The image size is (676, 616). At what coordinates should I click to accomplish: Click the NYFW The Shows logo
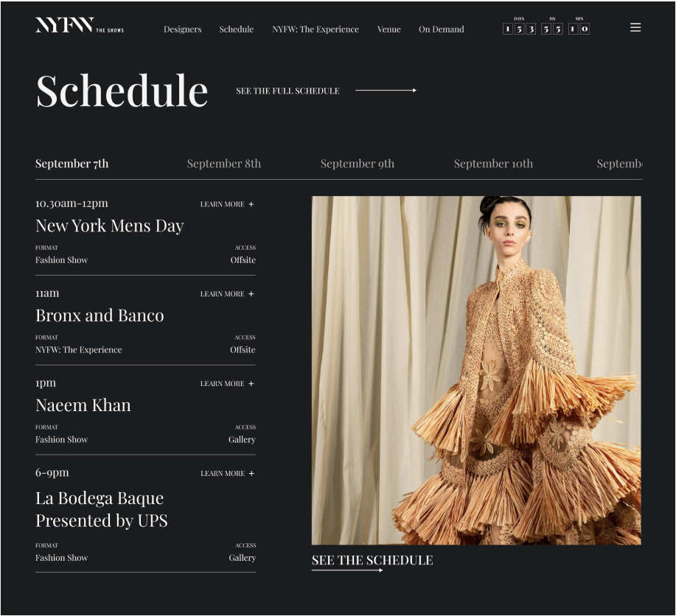click(79, 26)
